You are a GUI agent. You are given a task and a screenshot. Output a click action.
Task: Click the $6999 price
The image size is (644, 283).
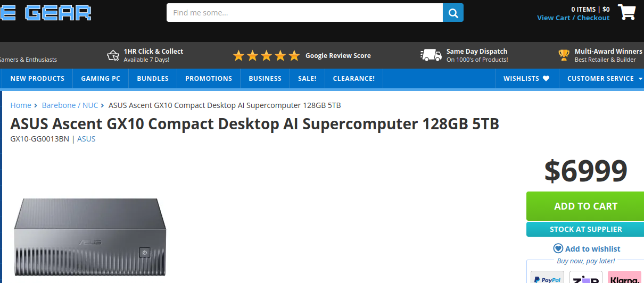click(x=585, y=171)
